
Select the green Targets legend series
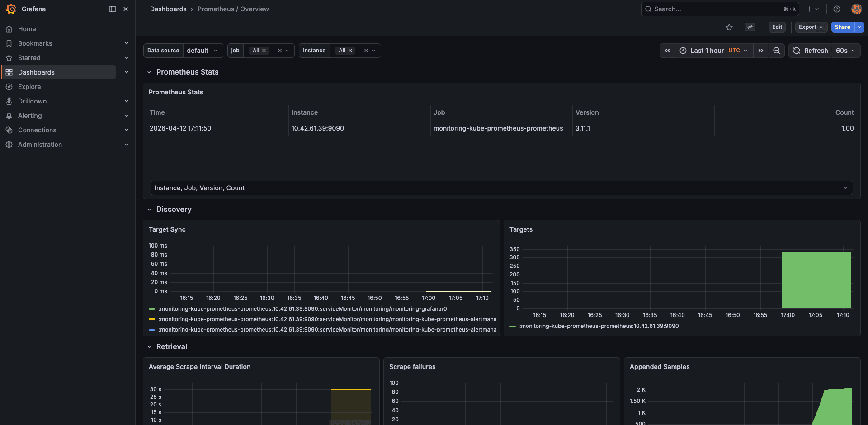[599, 326]
